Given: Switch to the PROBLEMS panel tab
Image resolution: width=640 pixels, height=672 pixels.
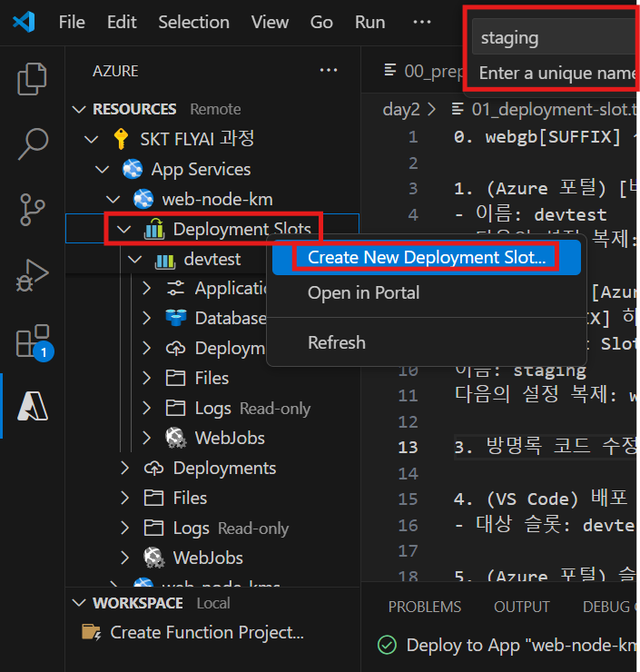Looking at the screenshot, I should [425, 607].
